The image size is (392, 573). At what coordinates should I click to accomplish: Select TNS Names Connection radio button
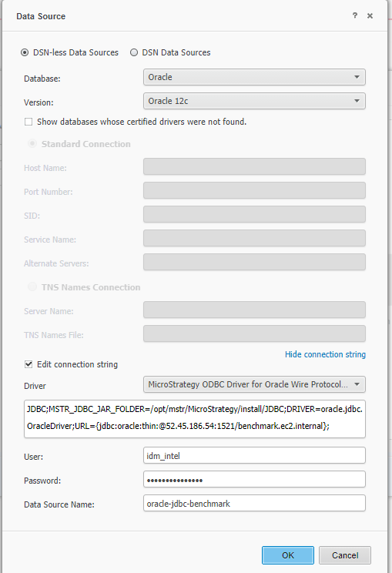click(32, 286)
